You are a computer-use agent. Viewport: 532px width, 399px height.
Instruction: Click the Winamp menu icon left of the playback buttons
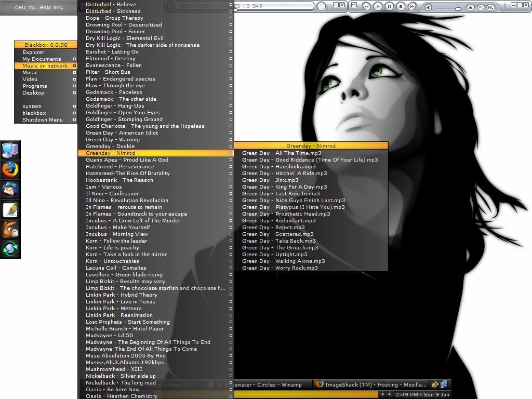tap(354, 5)
